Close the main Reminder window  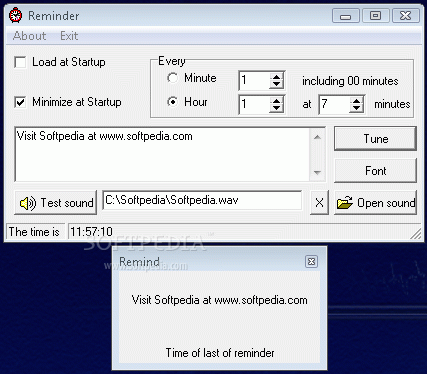click(405, 16)
